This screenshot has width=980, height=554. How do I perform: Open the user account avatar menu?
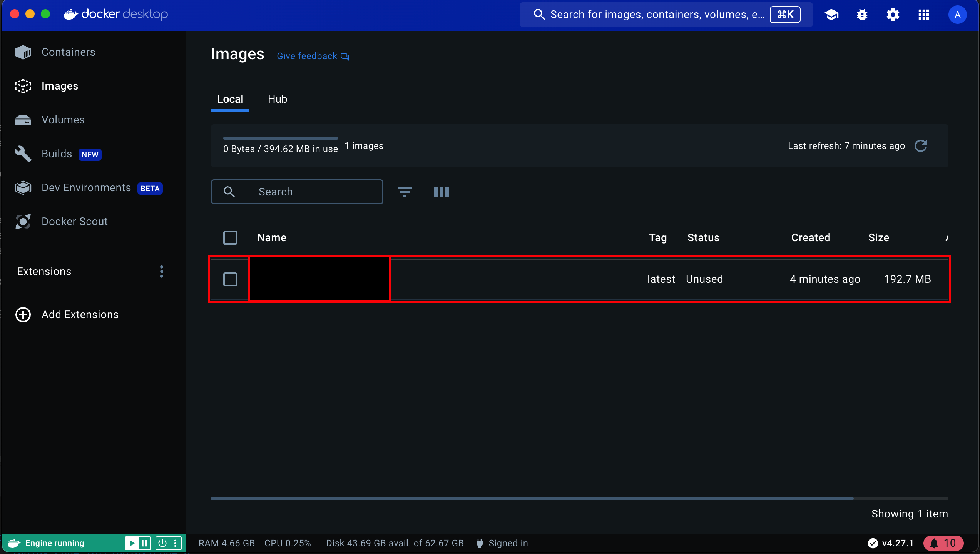pos(957,15)
